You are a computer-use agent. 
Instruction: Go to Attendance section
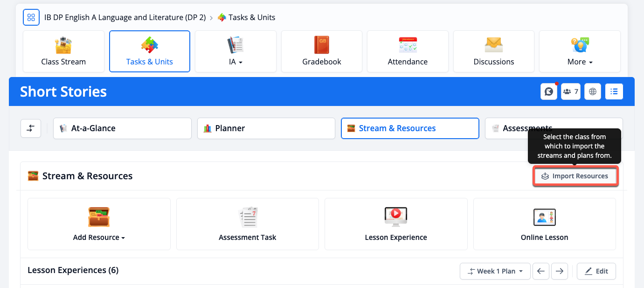408,51
